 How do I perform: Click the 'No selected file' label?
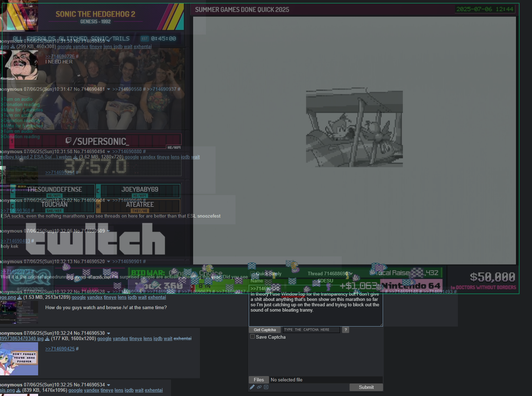coord(286,380)
